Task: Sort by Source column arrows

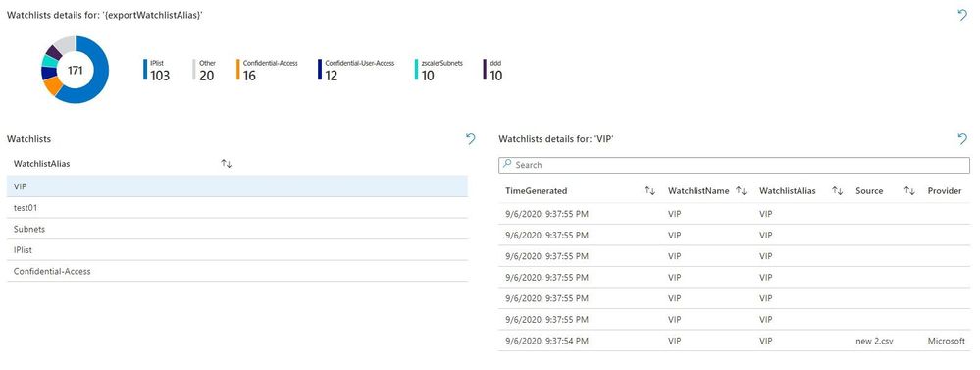Action: pyautogui.click(x=909, y=191)
